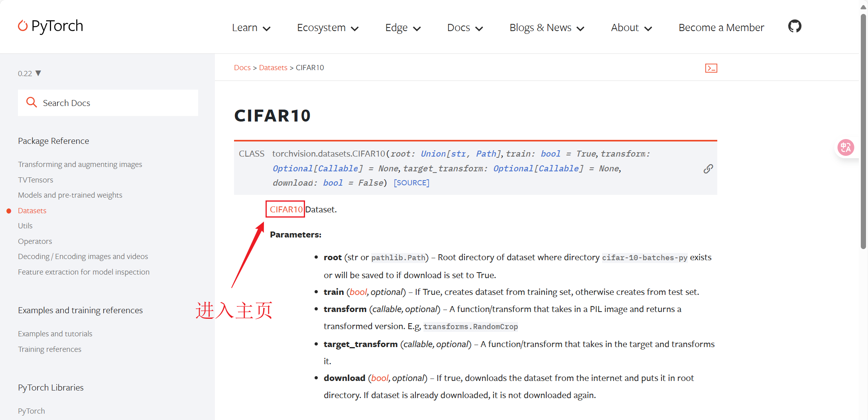Open Operators sidebar entry
The width and height of the screenshot is (868, 420).
click(x=35, y=241)
